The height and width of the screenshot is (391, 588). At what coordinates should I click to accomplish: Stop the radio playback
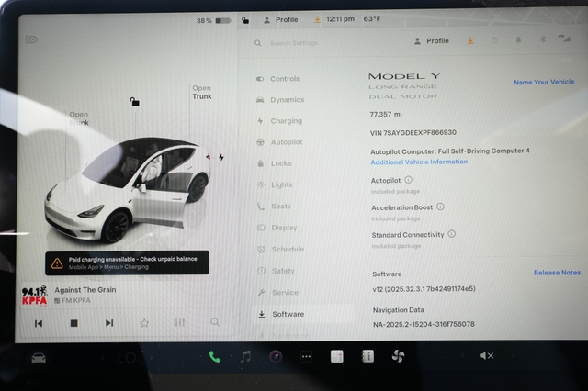pos(73,323)
